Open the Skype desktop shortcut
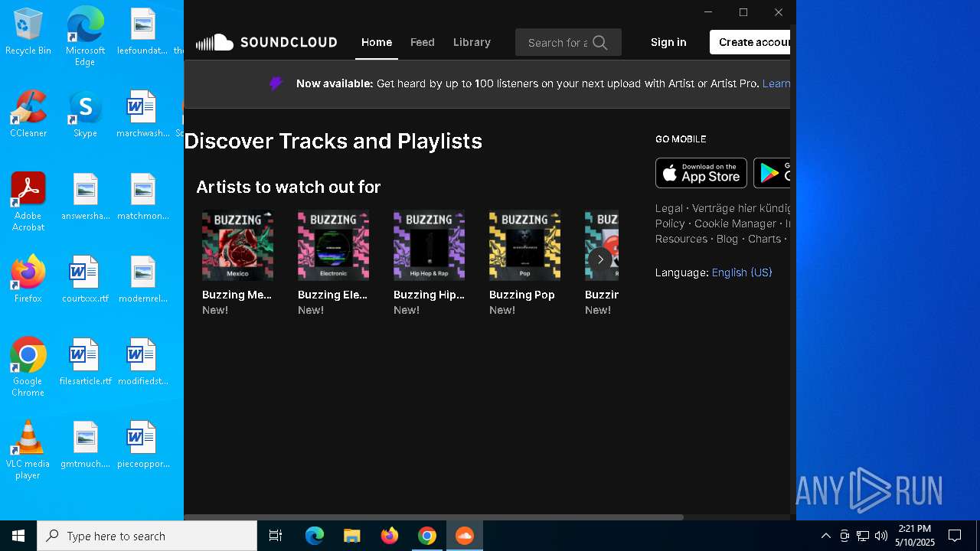The width and height of the screenshot is (980, 551). (x=85, y=114)
